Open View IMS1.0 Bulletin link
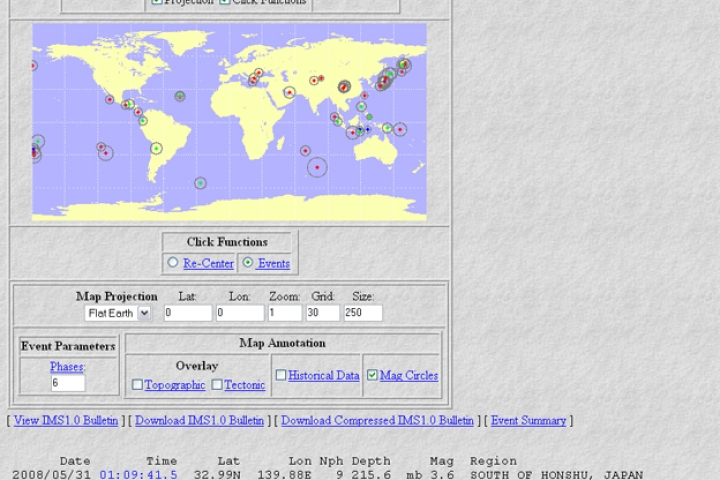Screen dimensions: 720x480 coord(66,420)
